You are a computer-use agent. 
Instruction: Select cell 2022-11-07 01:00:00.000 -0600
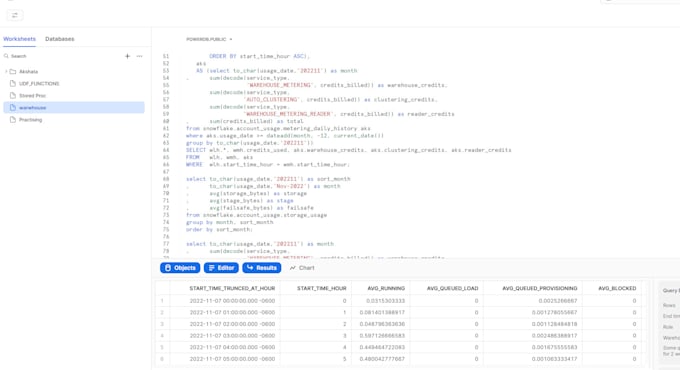[x=232, y=313]
